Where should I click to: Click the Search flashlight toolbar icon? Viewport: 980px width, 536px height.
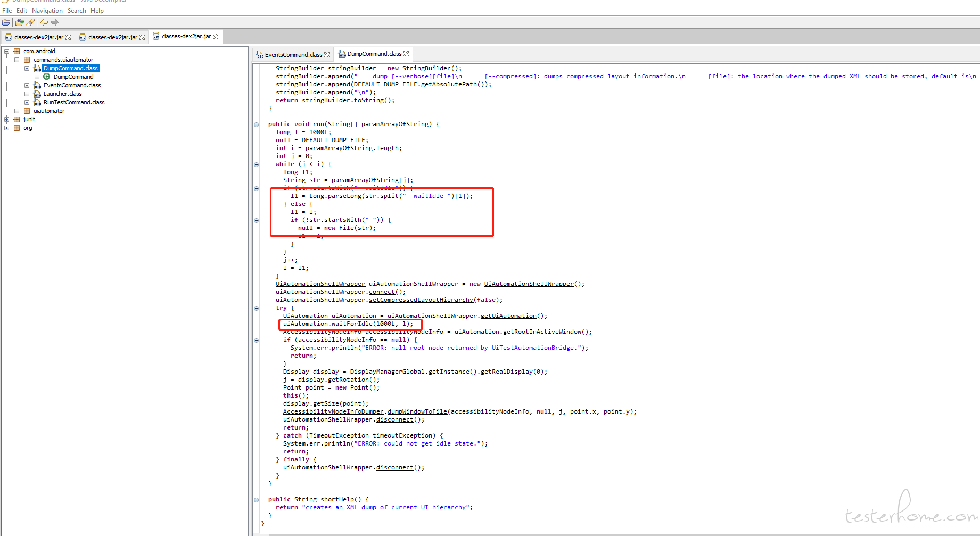(x=31, y=22)
